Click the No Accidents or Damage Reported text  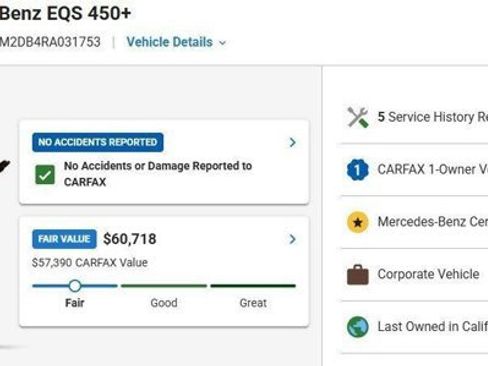(x=158, y=174)
